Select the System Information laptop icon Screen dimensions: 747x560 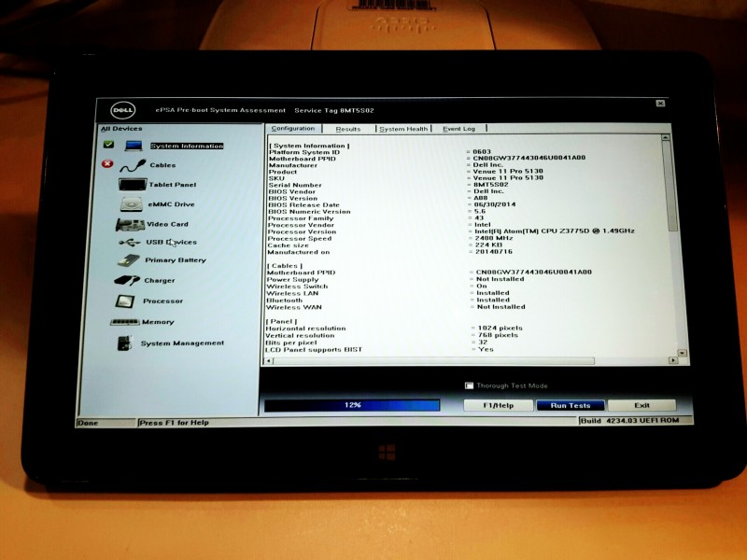coord(134,146)
